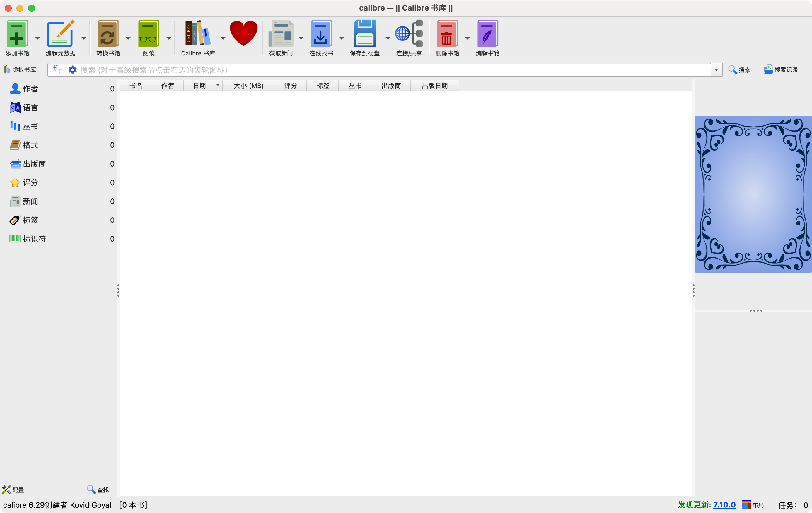812x513 pixels.
Task: Click Save to disk (保存到硬盘) icon
Action: coord(364,34)
